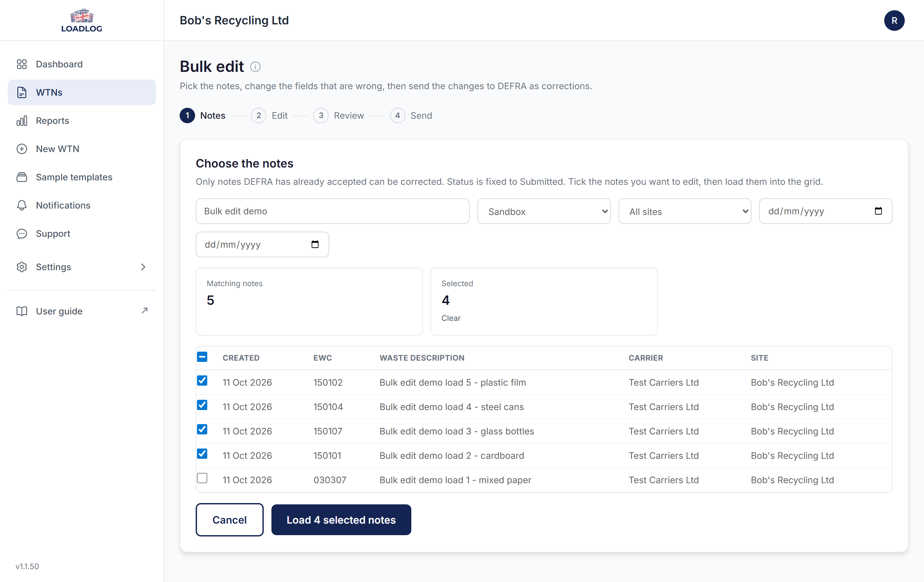Uncheck the glass bottles load 3 row
924x582 pixels.
(202, 429)
